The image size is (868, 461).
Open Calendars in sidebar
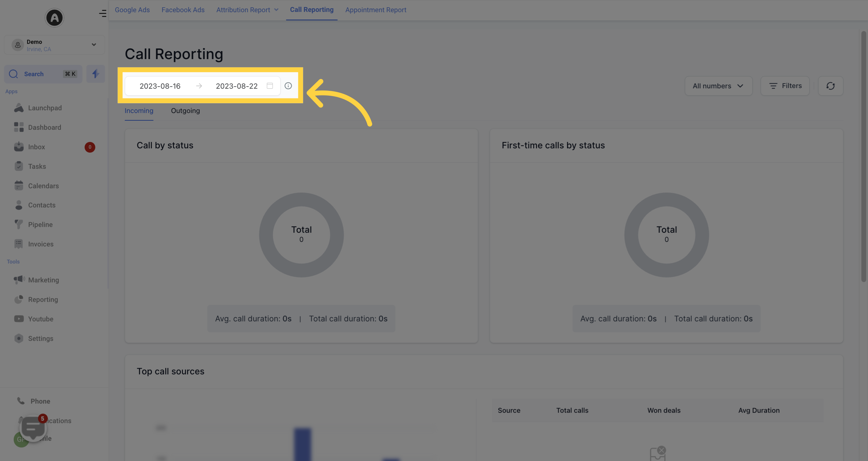[x=43, y=186]
